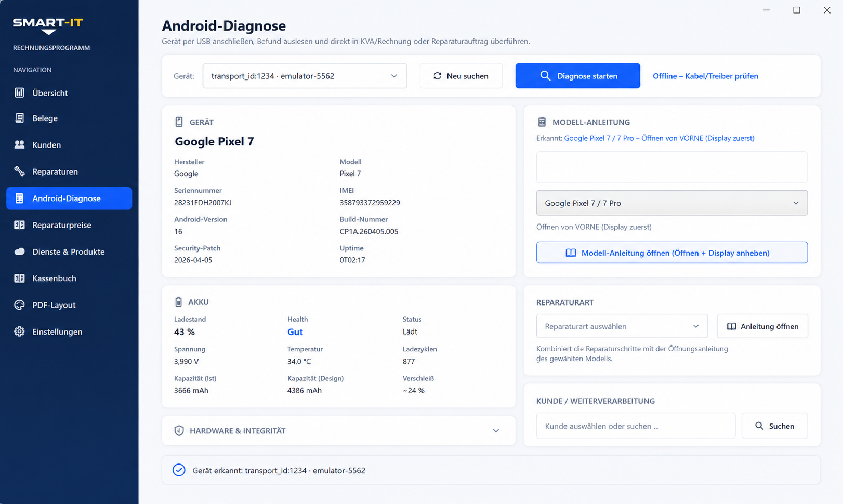Image resolution: width=843 pixels, height=504 pixels.
Task: Click the Android-Diagnose sidebar icon
Action: click(x=19, y=198)
